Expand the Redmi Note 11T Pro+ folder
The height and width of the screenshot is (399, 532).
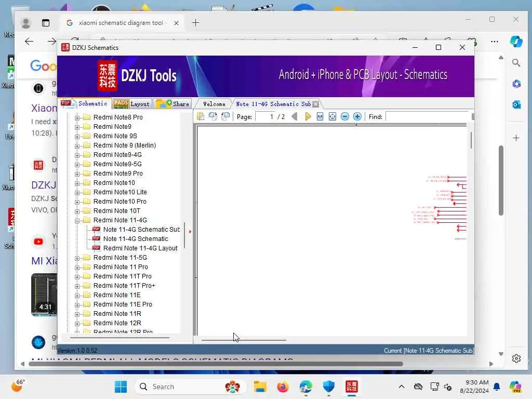click(x=77, y=286)
